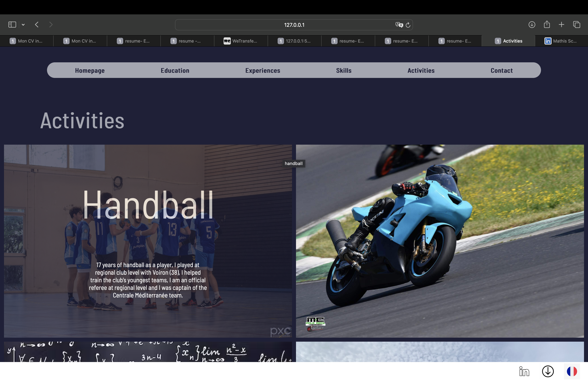Reload the current page
The height and width of the screenshot is (382, 588).
408,25
